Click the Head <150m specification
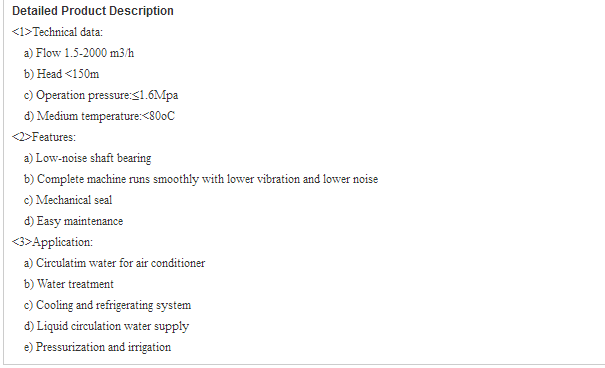The height and width of the screenshot is (368, 605). 61,74
